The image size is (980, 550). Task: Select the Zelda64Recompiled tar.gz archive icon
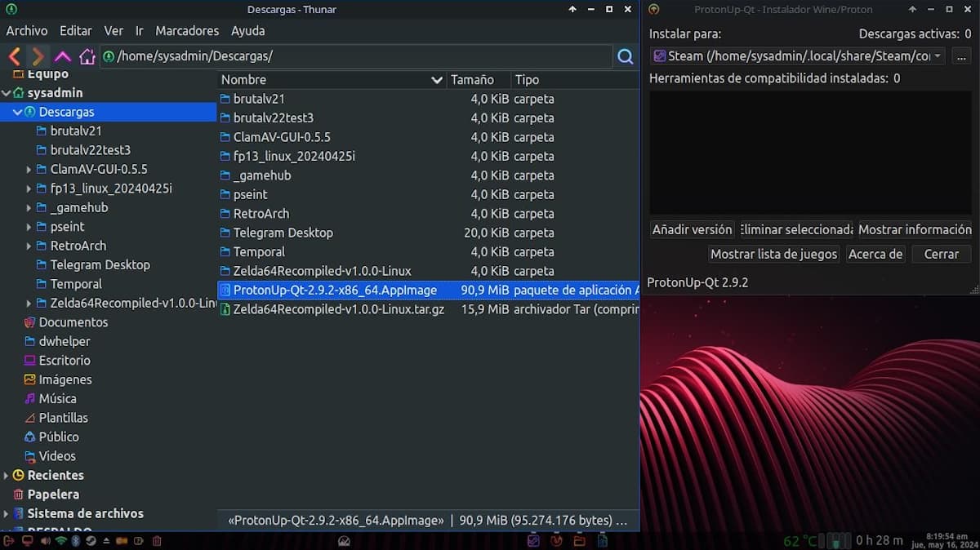pos(225,309)
